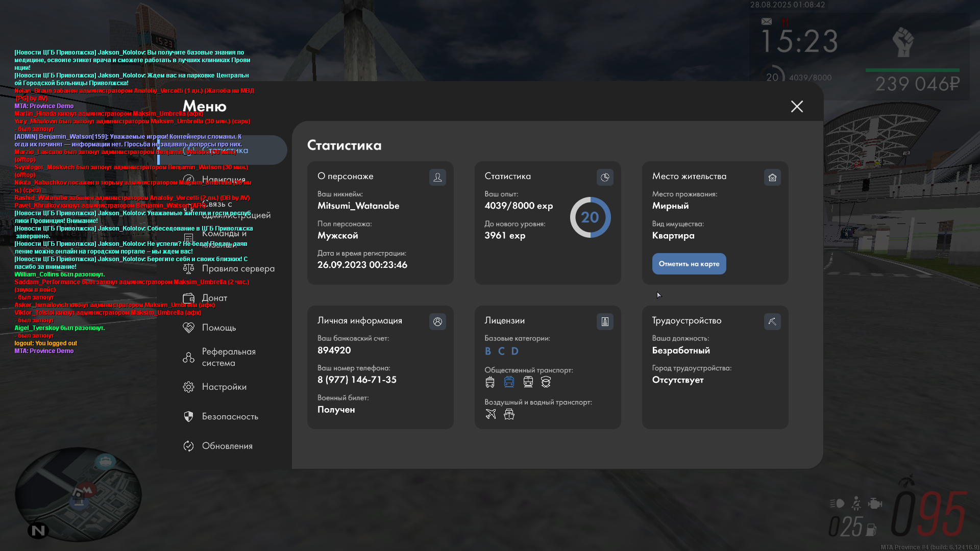Viewport: 980px width, 551px height.
Task: Click the hammer icon in Трудоустройство card
Action: (772, 321)
